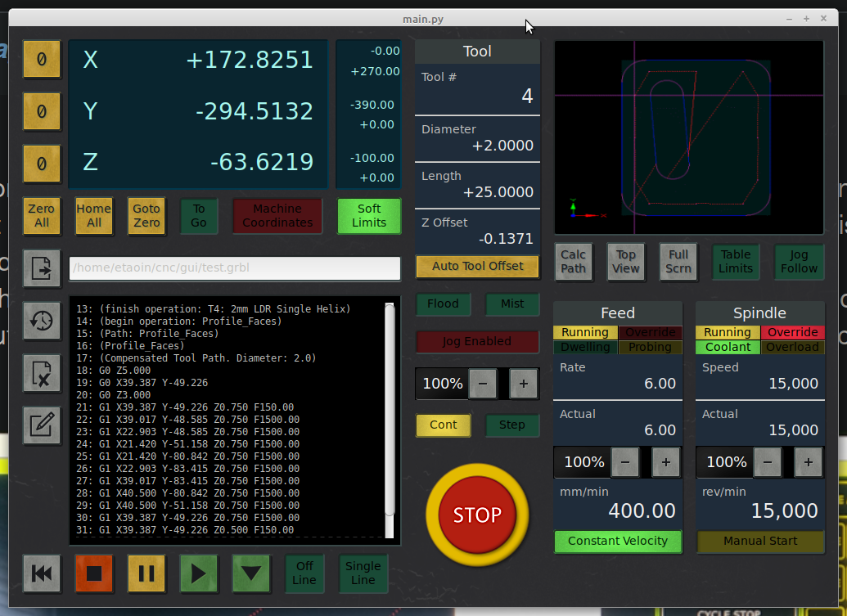Click the down-arrow step button

[251, 573]
